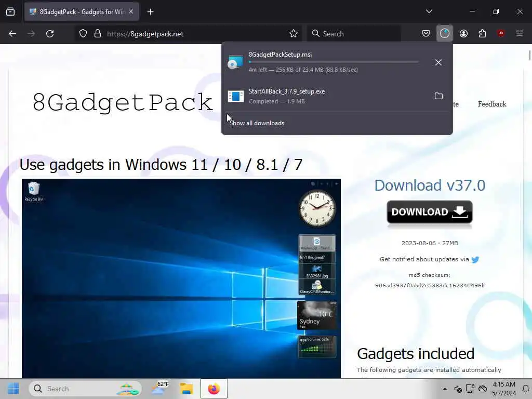
Task: Open File Explorer from taskbar
Action: (x=187, y=389)
